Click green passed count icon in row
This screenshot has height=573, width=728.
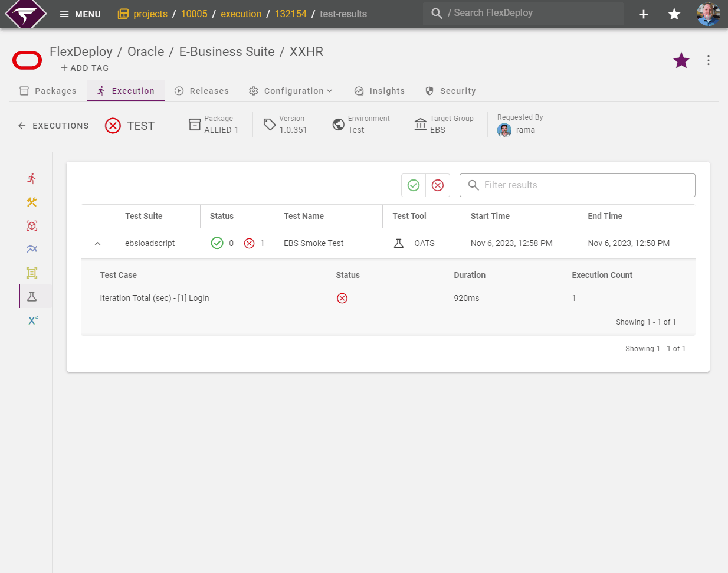pyautogui.click(x=217, y=243)
